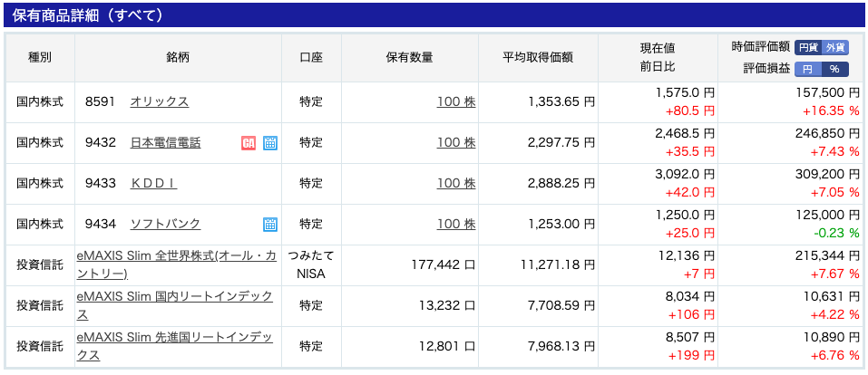This screenshot has width=868, height=375.
Task: Select the valuation 246,850 円
Action: 826,133
